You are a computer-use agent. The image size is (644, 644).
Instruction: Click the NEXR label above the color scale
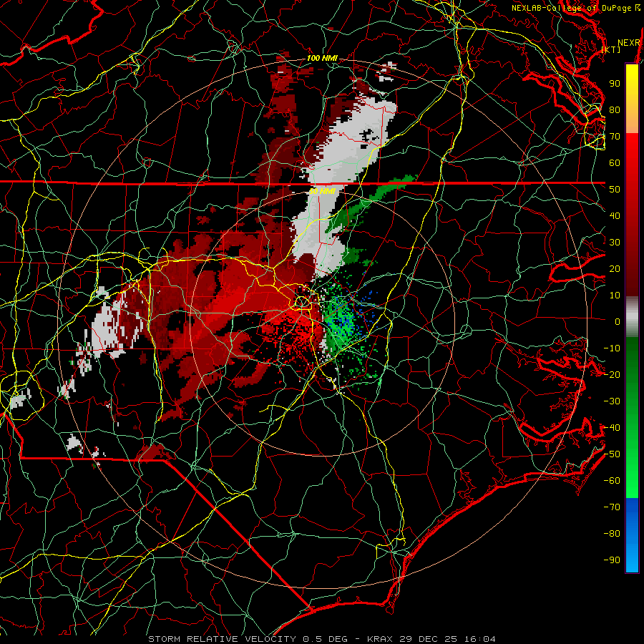[x=628, y=43]
